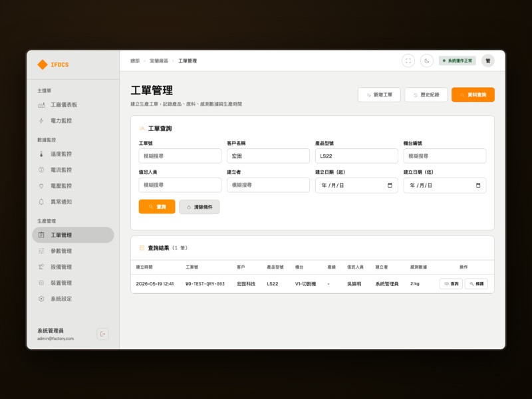
Task: Focus the 機台編號 search field
Action: pyautogui.click(x=445, y=156)
